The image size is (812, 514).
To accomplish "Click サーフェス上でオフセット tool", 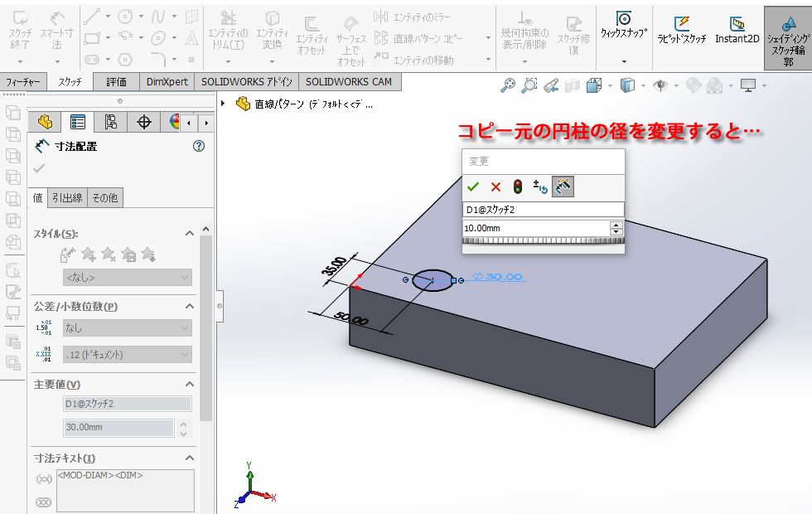I will (x=351, y=41).
